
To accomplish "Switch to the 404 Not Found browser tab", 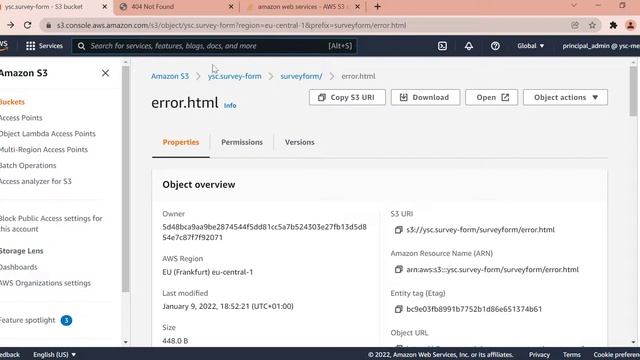I will [176, 7].
